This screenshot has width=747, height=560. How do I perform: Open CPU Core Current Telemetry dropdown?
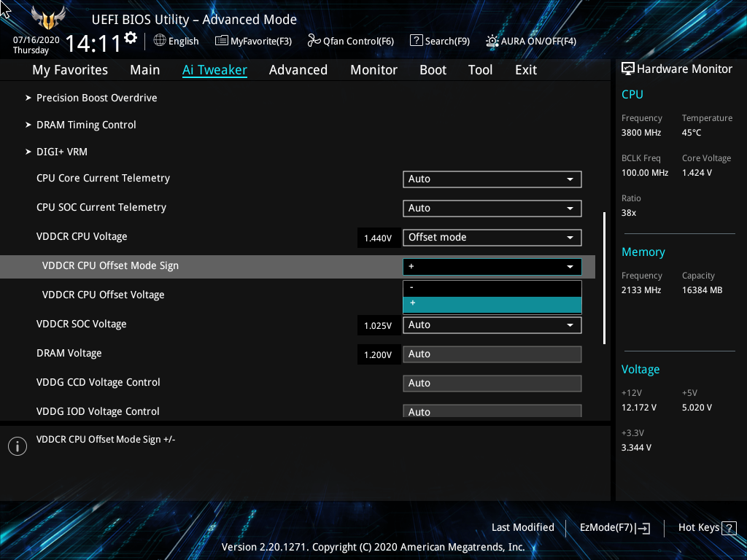492,179
